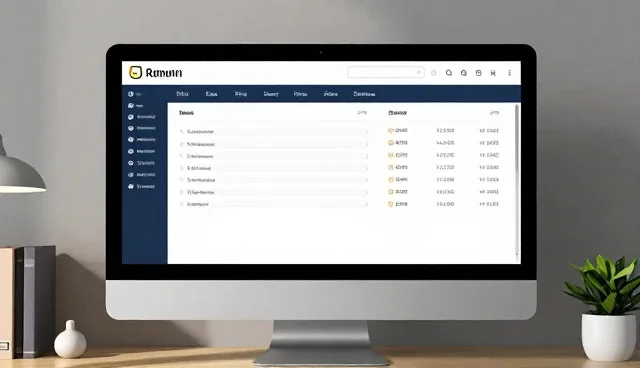The width and height of the screenshot is (640, 368).
Task: Select the radio circle of the first list row
Action: (x=182, y=132)
